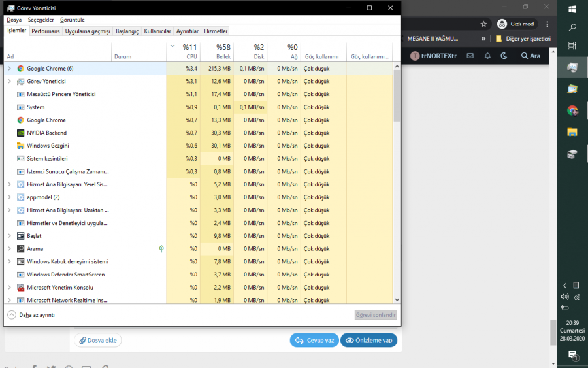
Task: Switch to the Uygulama geçmişi tab
Action: click(x=88, y=31)
